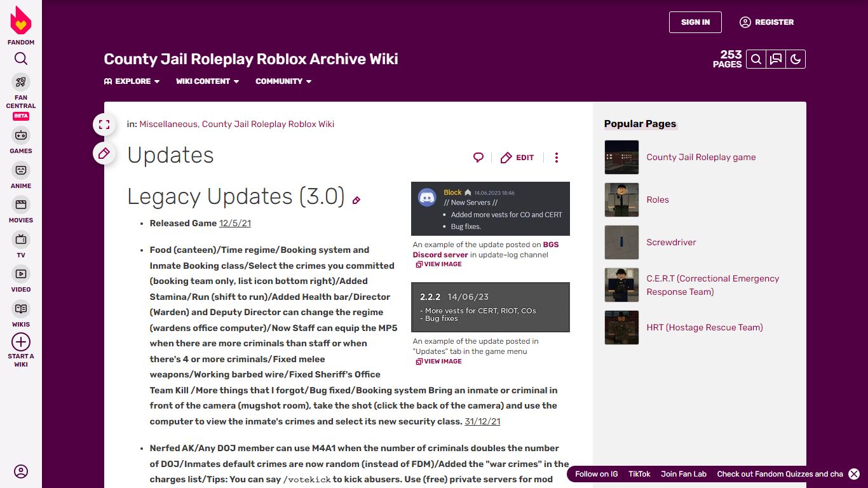
Task: Open the Roles page link
Action: (658, 200)
